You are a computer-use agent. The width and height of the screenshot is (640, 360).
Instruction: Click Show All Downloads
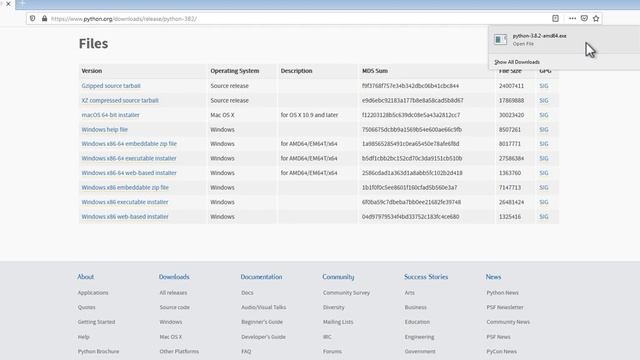(x=517, y=62)
